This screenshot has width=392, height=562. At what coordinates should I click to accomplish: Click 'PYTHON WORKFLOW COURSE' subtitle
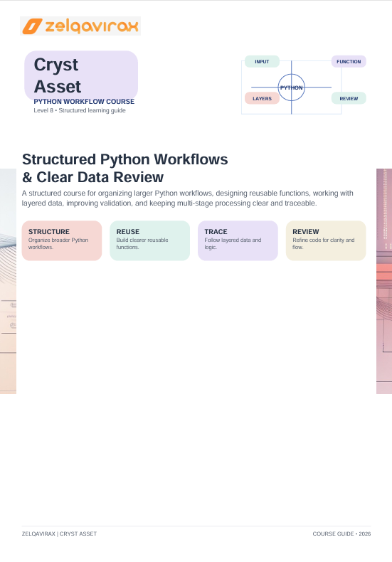pyautogui.click(x=84, y=102)
